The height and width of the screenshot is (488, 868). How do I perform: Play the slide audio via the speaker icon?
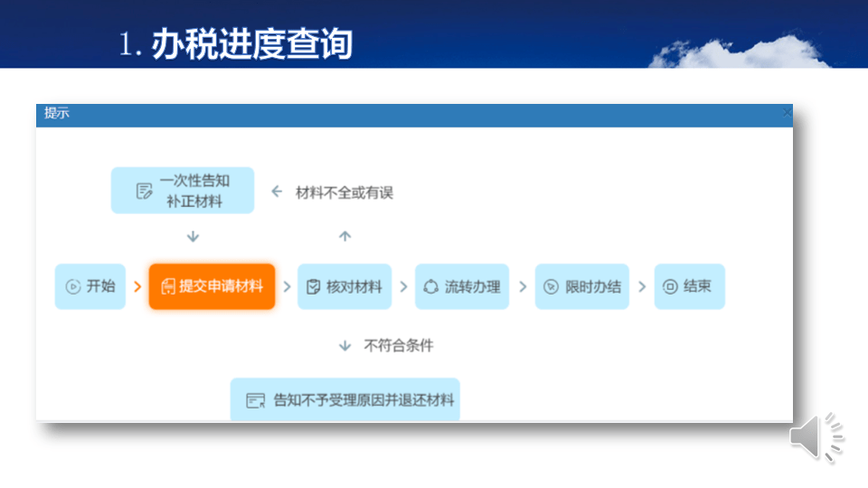coord(816,437)
